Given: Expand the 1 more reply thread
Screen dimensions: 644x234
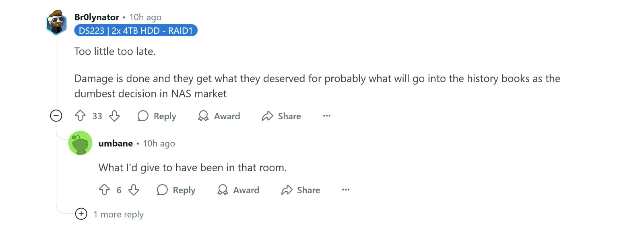Looking at the screenshot, I should pyautogui.click(x=81, y=214).
